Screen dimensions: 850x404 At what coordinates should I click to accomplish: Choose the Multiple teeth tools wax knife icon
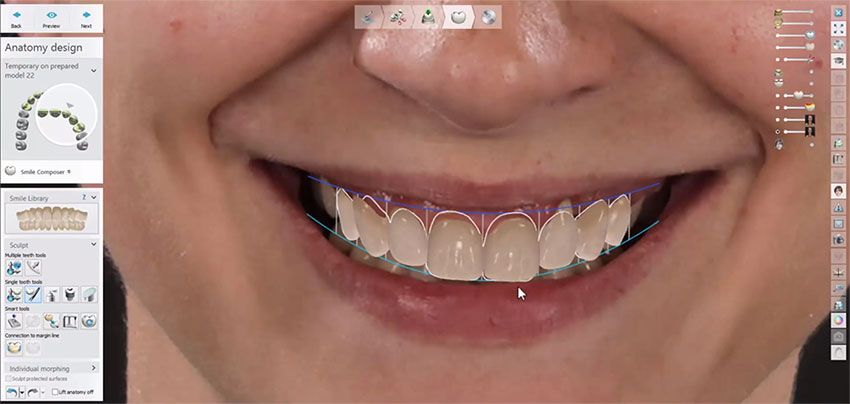[x=34, y=268]
